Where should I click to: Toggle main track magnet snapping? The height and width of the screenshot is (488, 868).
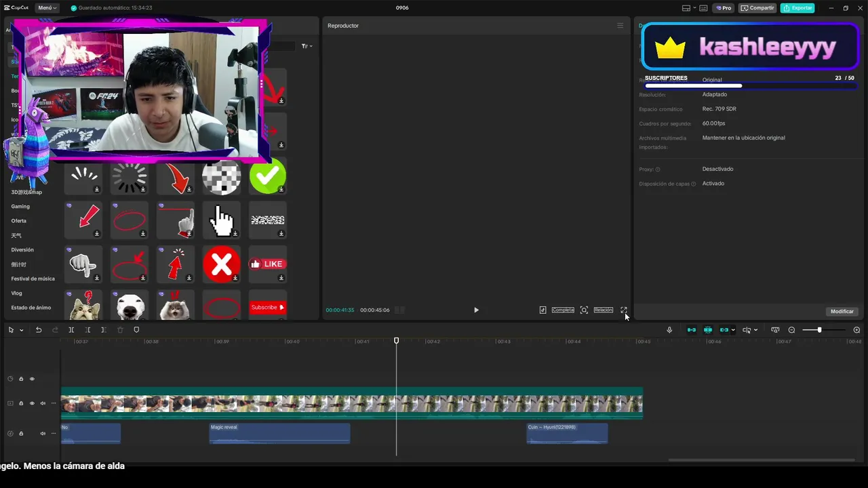[692, 330]
